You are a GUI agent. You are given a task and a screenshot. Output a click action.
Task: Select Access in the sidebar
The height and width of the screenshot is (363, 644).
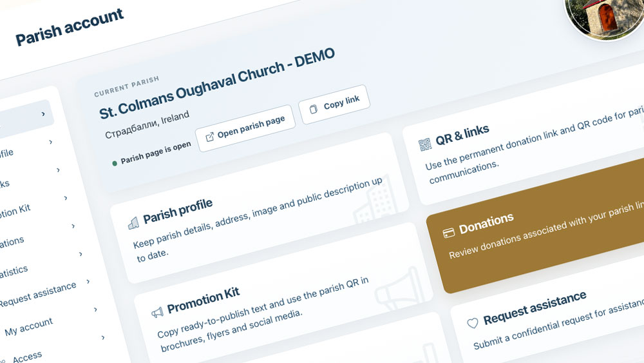[x=27, y=357]
